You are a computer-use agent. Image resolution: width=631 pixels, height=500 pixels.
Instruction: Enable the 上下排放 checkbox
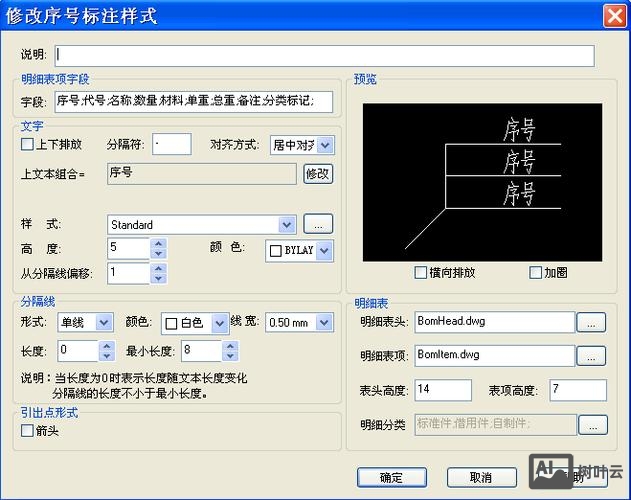pos(27,144)
